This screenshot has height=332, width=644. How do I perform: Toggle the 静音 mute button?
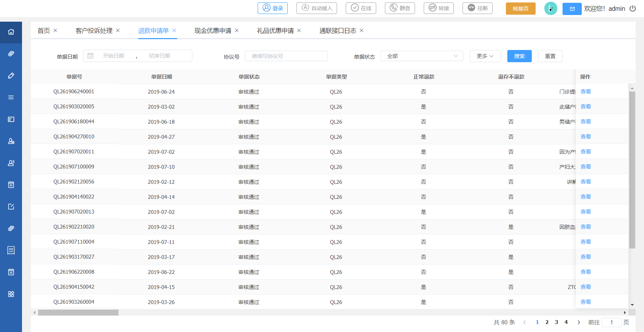400,8
